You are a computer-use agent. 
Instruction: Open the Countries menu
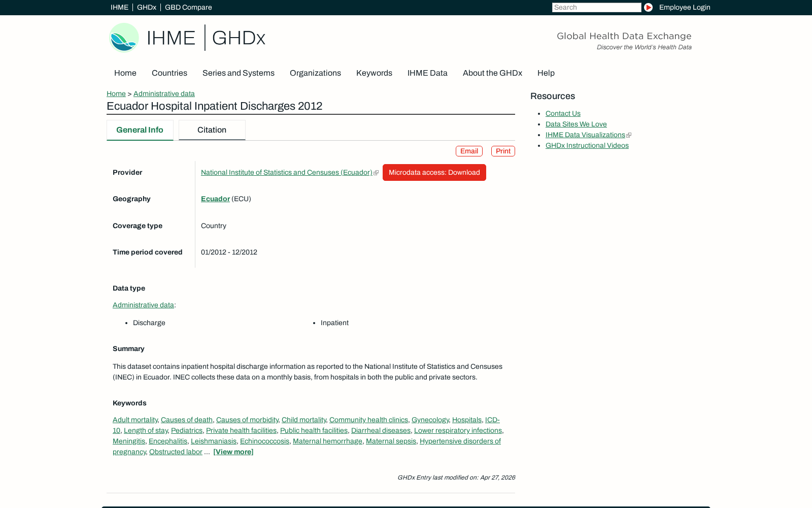(170, 73)
